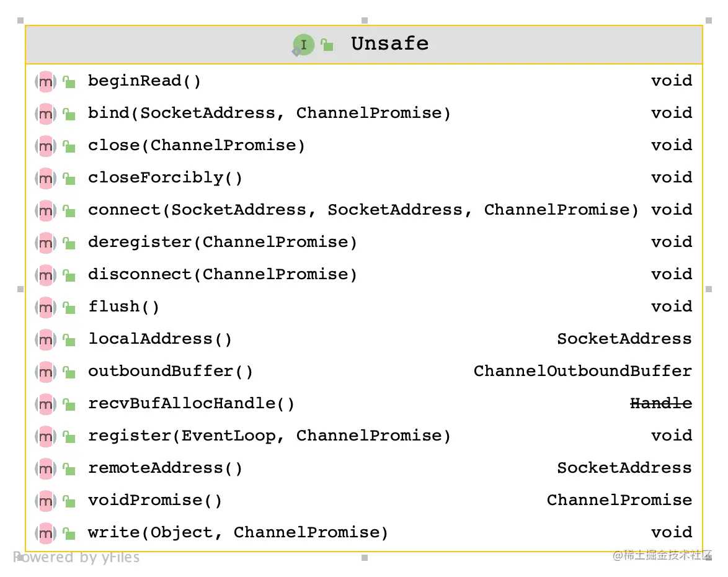Click the method icon beside closeForcibly()
This screenshot has height=577, width=728.
[45, 178]
